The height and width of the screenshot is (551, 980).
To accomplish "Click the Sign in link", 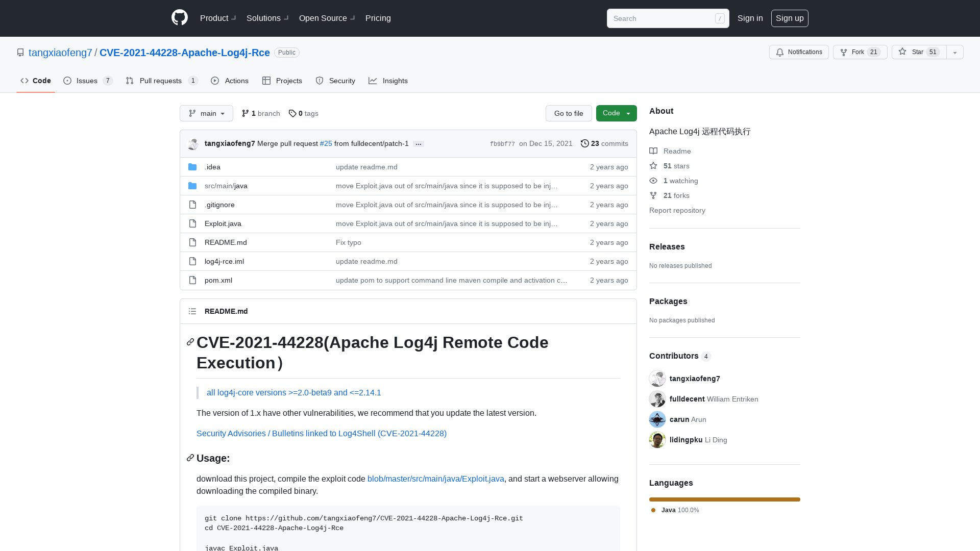I will (750, 18).
